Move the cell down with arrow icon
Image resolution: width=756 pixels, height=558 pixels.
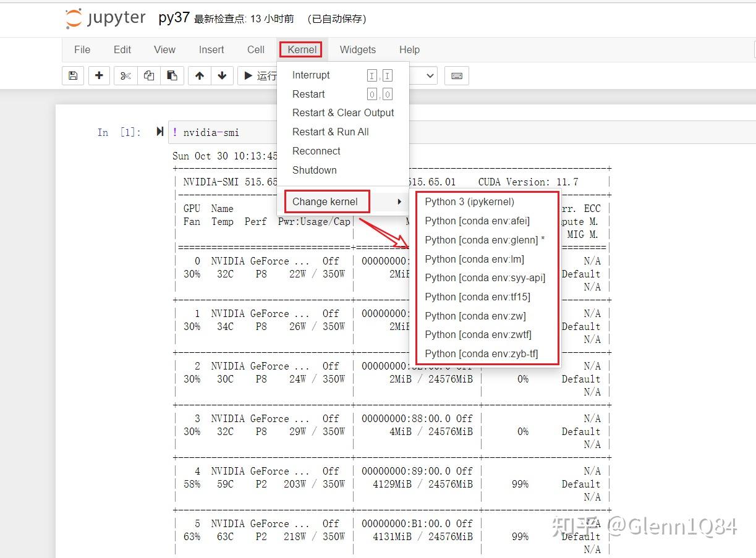[x=222, y=75]
